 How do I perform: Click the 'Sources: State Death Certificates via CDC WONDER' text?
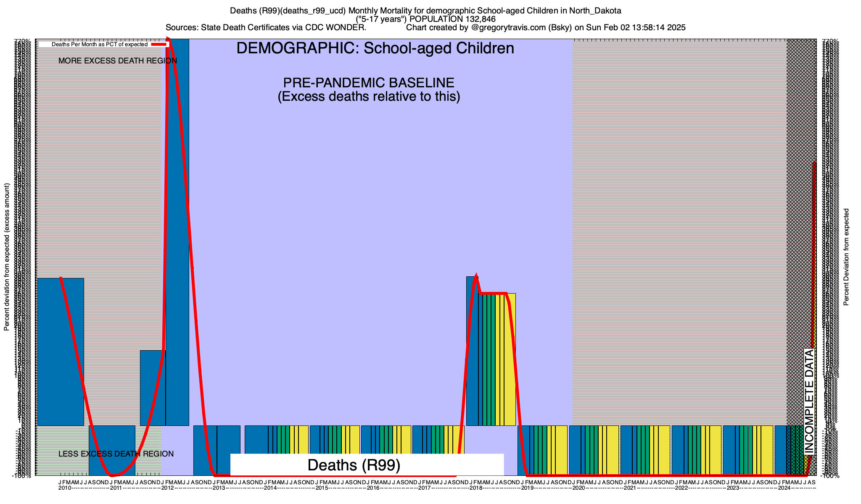[x=266, y=28]
